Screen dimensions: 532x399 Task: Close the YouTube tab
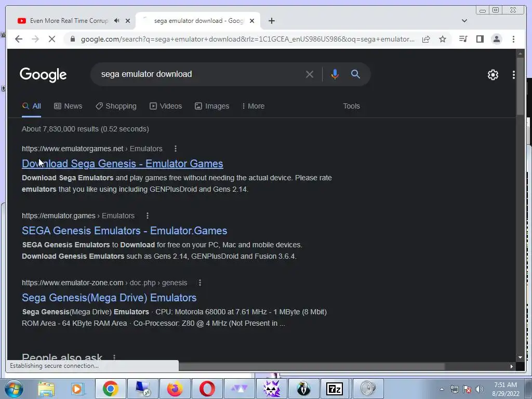128,21
